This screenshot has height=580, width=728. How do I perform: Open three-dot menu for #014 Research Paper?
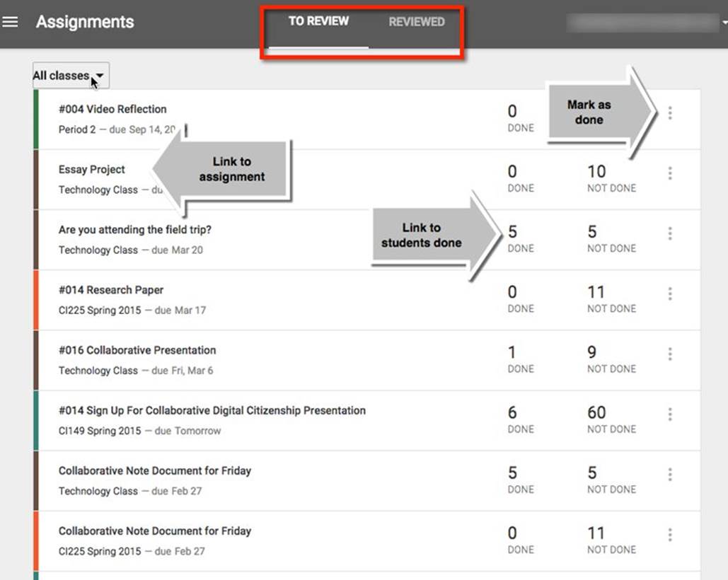[x=670, y=294]
